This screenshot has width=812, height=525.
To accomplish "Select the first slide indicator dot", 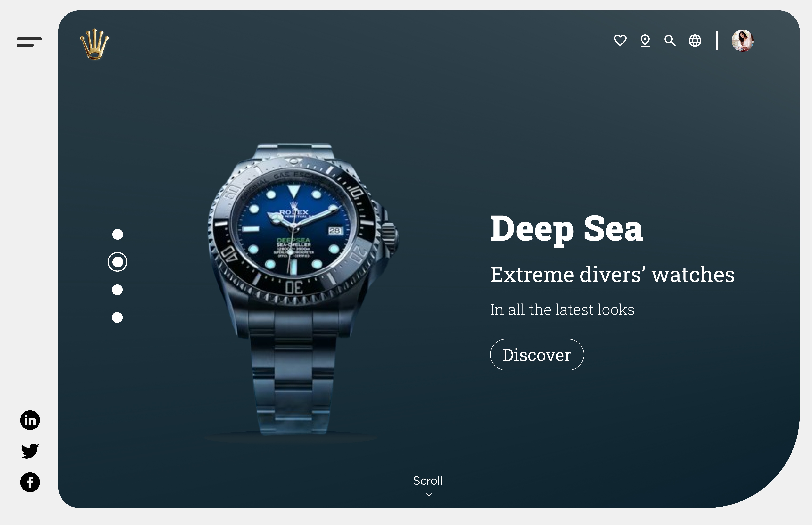I will click(118, 234).
